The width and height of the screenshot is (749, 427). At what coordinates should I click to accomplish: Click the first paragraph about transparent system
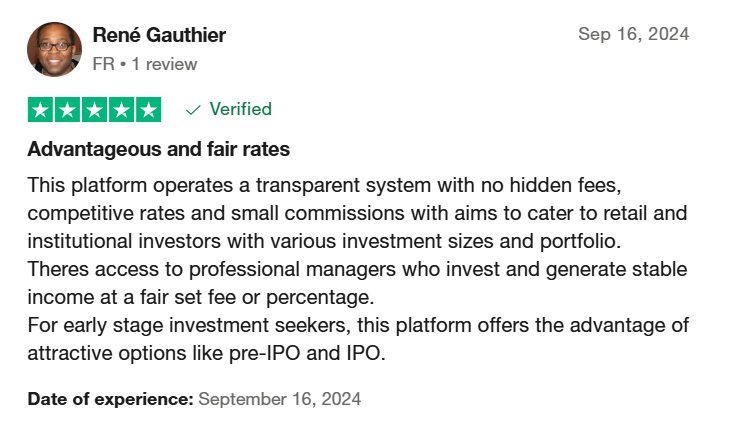[x=357, y=213]
